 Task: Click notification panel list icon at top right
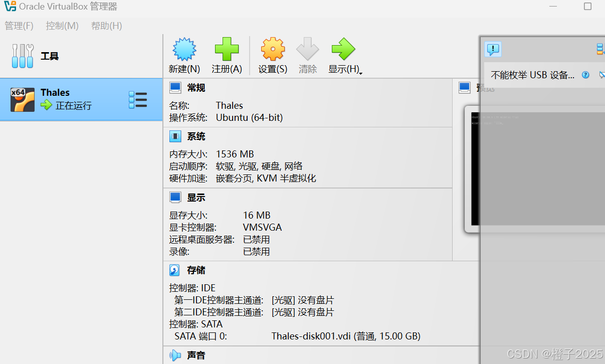(600, 49)
